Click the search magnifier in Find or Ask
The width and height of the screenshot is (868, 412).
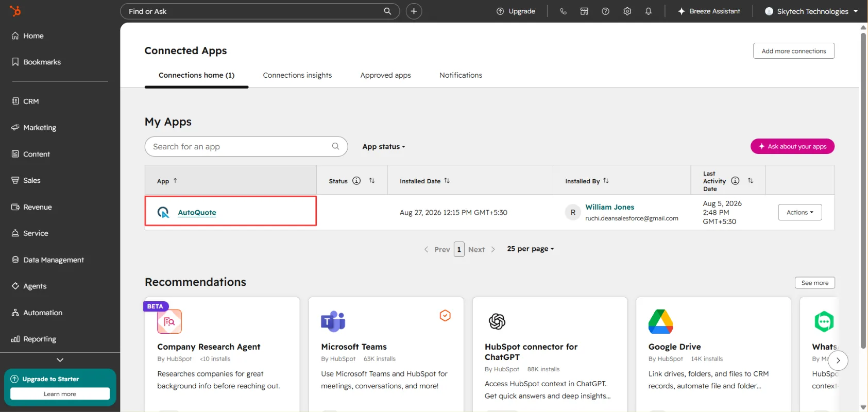387,11
